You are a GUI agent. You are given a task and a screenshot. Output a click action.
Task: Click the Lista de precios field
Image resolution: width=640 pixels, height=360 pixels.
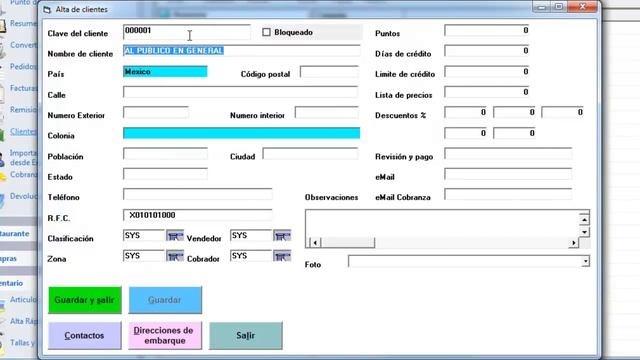[487, 92]
